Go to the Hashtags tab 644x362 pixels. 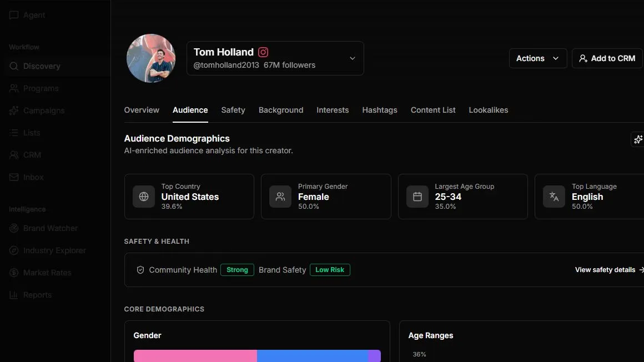click(380, 110)
